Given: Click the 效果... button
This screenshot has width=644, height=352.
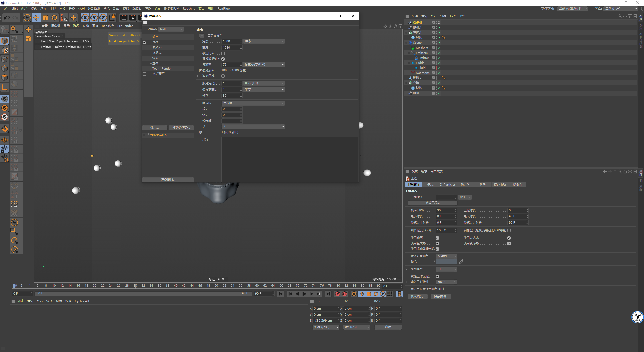Looking at the screenshot, I should click(154, 128).
